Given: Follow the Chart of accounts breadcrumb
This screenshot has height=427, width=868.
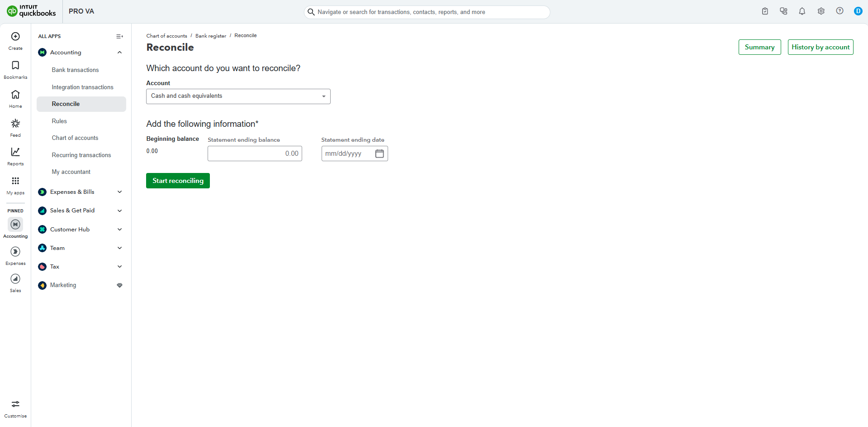Looking at the screenshot, I should [166, 36].
